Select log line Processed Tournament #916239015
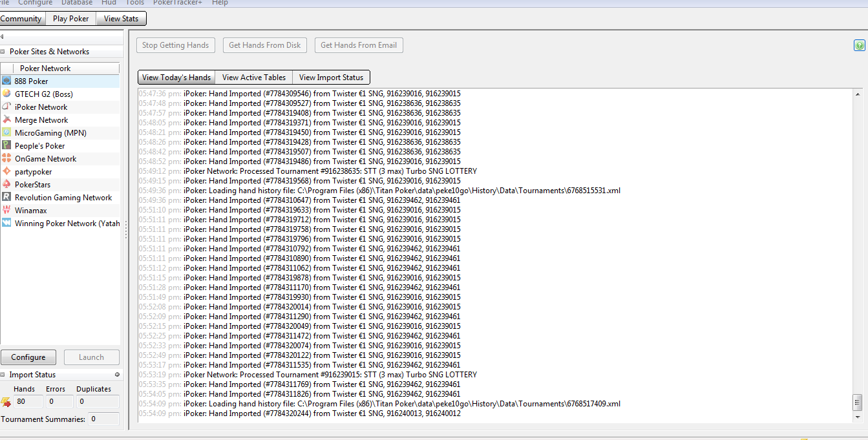 pos(308,375)
